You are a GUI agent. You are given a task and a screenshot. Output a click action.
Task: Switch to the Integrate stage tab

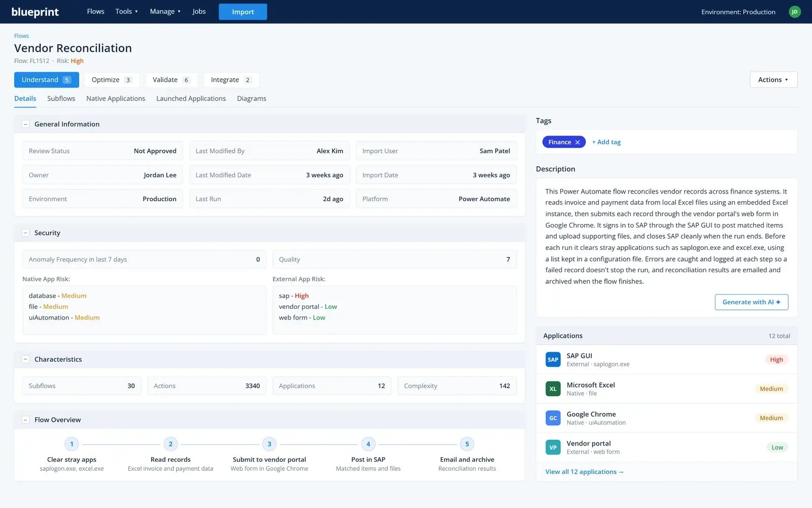[x=231, y=80]
